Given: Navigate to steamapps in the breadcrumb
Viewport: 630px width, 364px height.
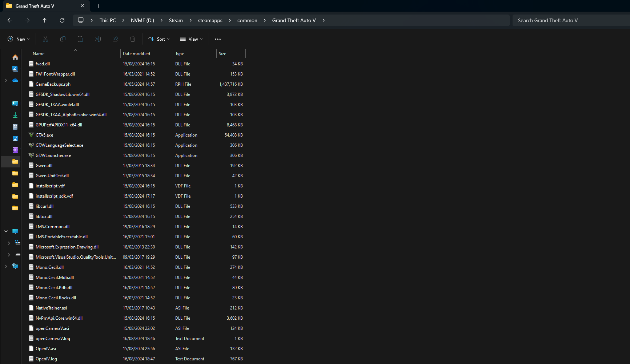Looking at the screenshot, I should 210,20.
